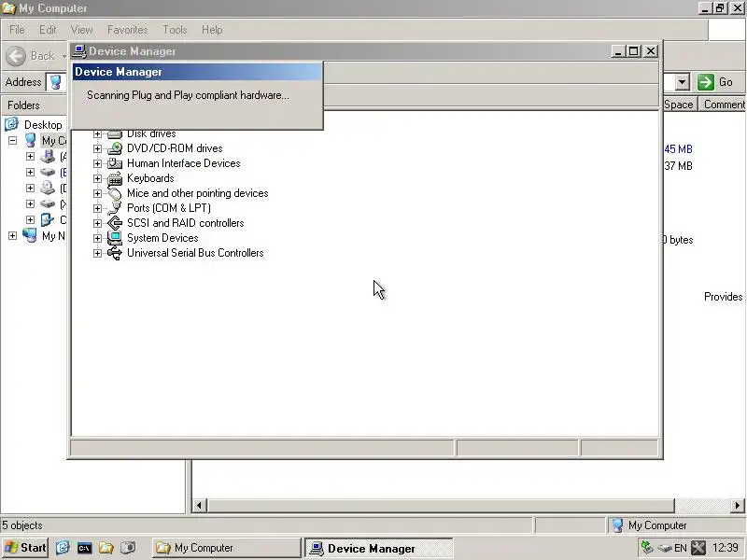Click the My Computer window title icon
Screen dimensions: 747x560
click(8, 8)
